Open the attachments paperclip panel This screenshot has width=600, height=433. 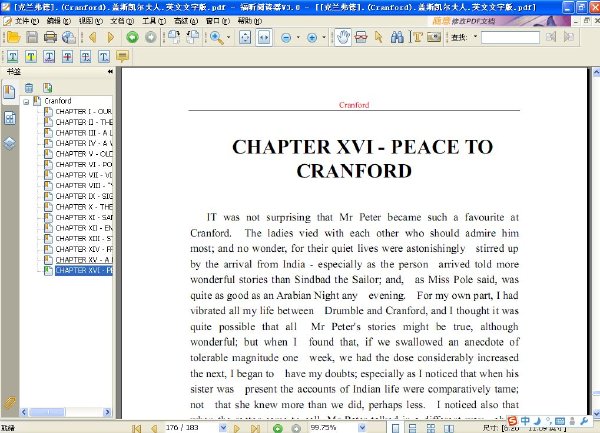[9, 402]
